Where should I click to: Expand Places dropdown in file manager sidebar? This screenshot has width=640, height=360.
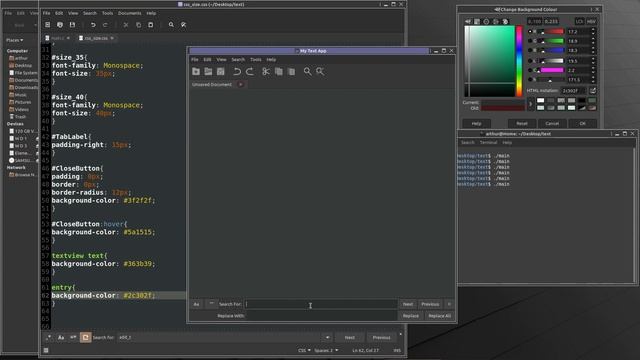point(15,40)
